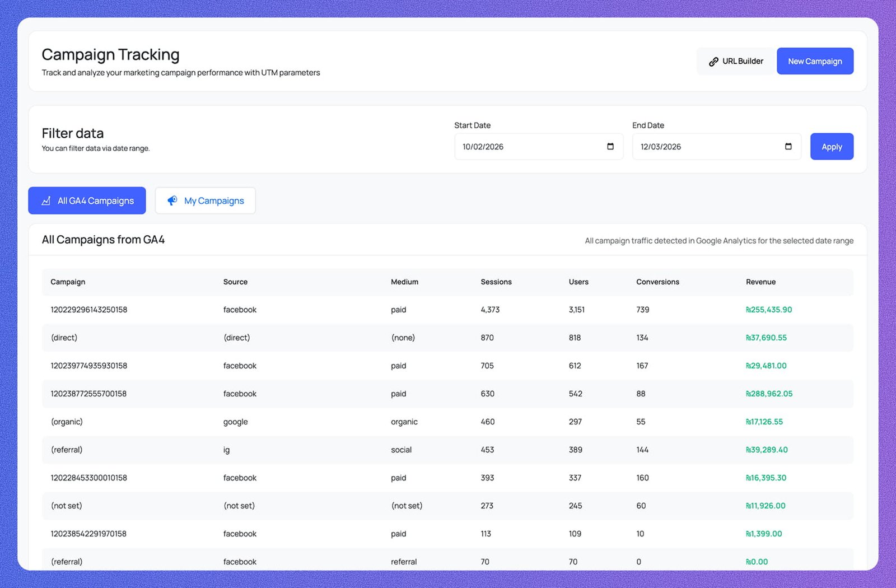Select the chart icon on All GA4 Campaigns

coord(45,200)
